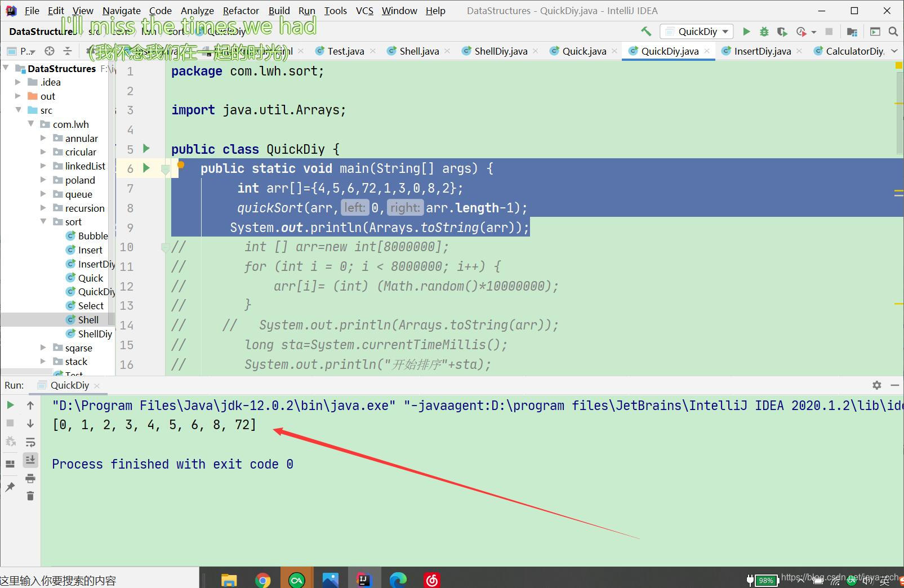Open the Analyze menu
Viewport: 904px width, 588px height.
(197, 11)
